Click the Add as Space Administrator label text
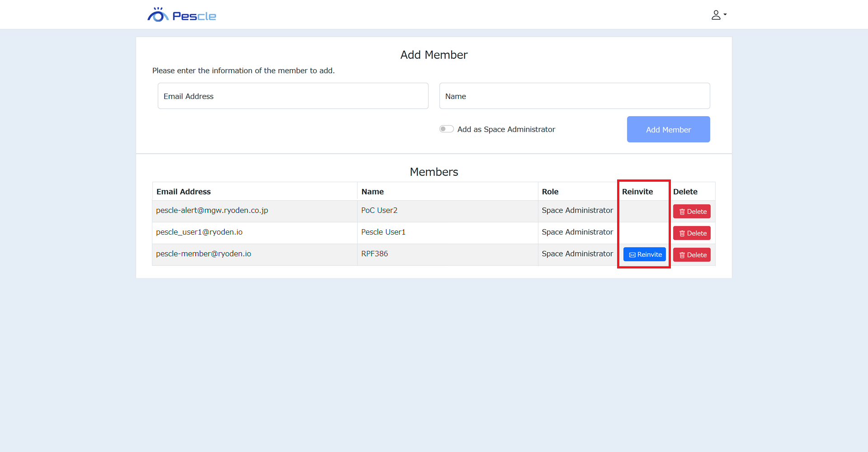The width and height of the screenshot is (868, 452). tap(506, 130)
